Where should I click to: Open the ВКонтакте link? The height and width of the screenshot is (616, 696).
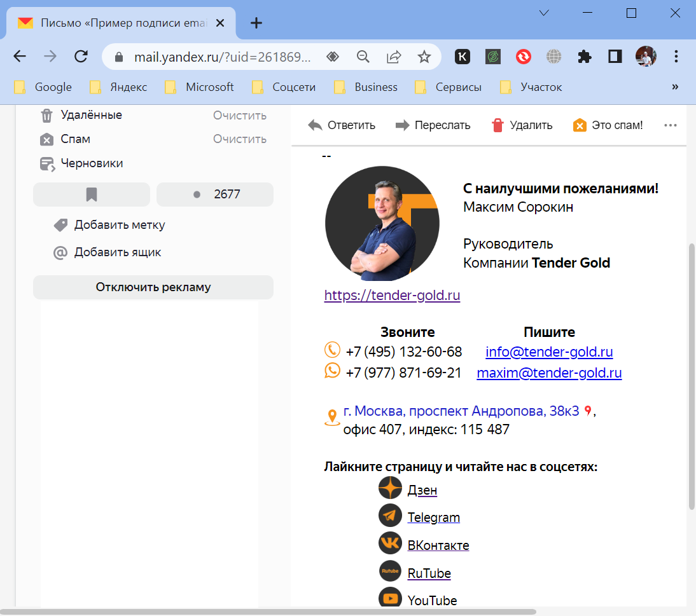pyautogui.click(x=438, y=545)
